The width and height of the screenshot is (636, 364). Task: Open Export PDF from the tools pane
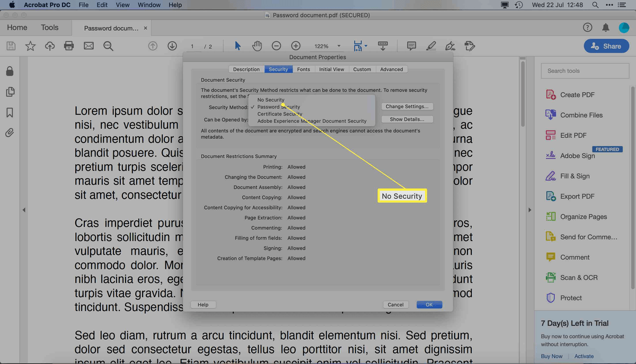coord(575,196)
